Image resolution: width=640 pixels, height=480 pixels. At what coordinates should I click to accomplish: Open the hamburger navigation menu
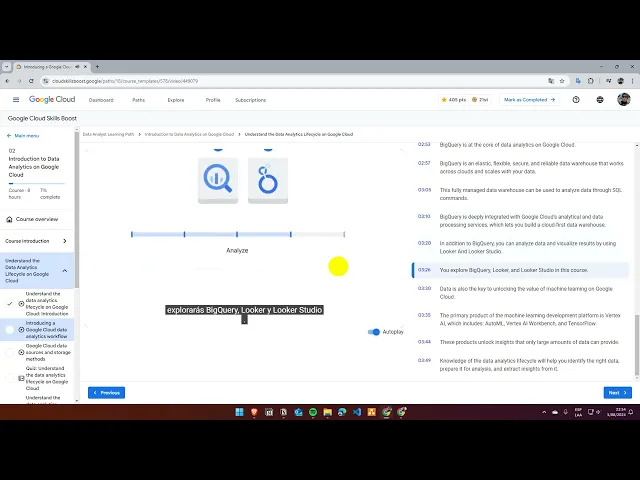[x=16, y=100]
